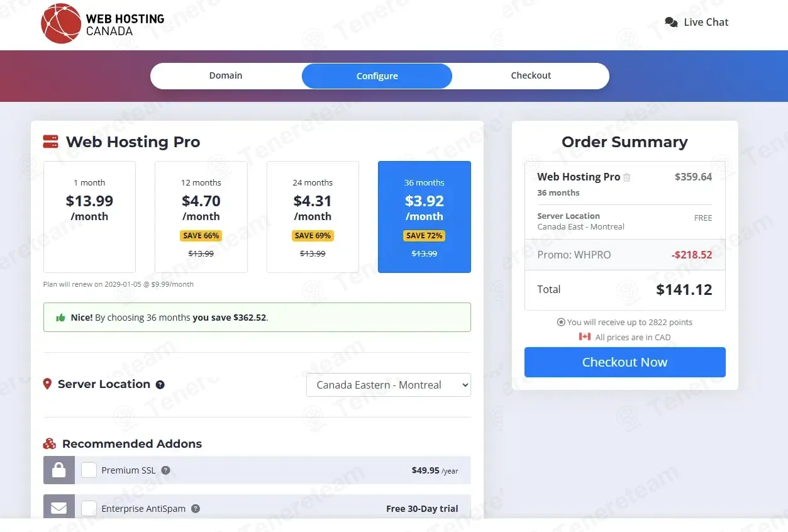788x532 pixels.
Task: Select the 1 month billing plan
Action: tap(89, 217)
